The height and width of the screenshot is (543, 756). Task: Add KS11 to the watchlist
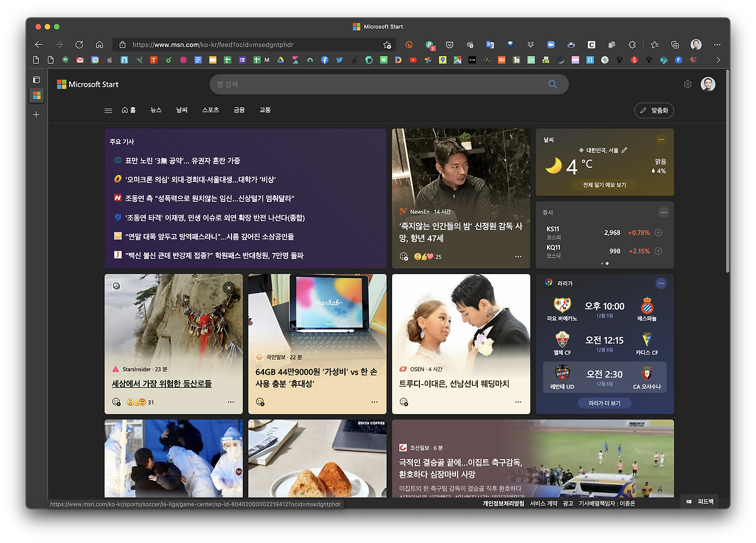pos(659,233)
